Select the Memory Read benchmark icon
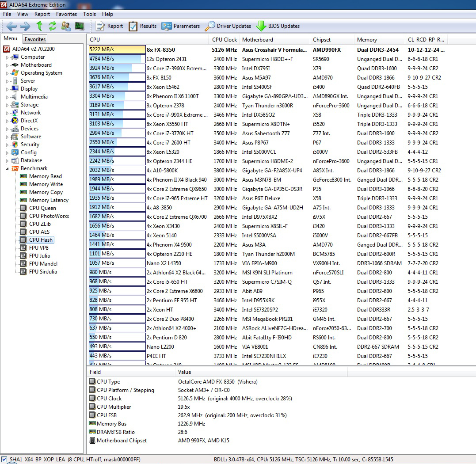The image size is (476, 464). click(x=23, y=176)
